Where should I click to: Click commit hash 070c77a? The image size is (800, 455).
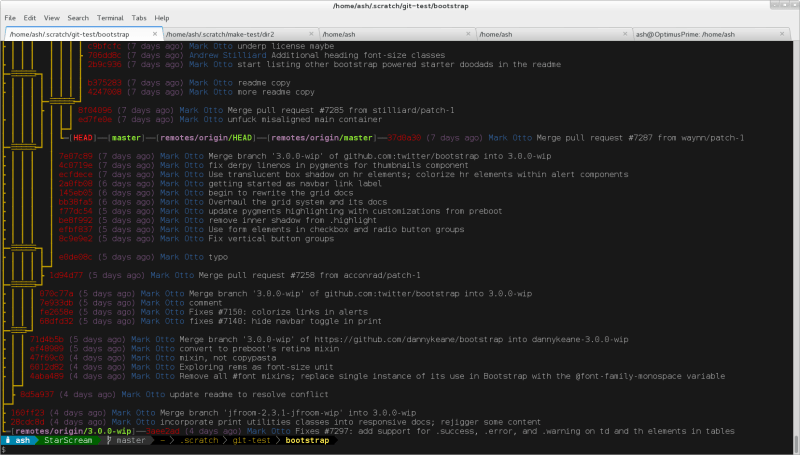[x=56, y=294]
